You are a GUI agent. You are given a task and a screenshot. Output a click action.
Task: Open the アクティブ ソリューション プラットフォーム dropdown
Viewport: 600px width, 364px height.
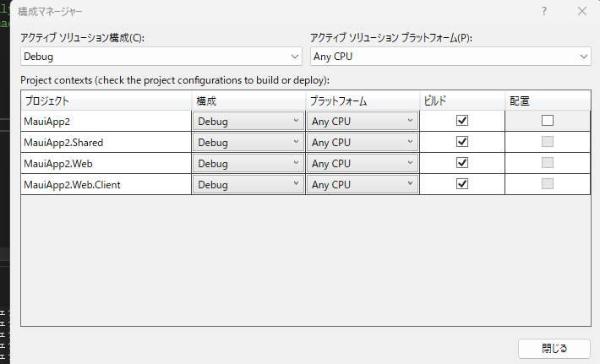coord(450,57)
